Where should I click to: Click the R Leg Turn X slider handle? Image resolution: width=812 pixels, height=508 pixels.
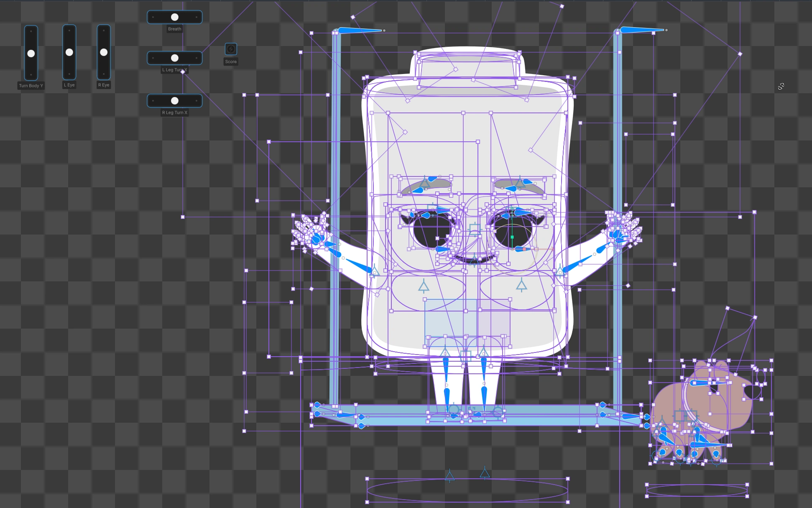click(174, 100)
